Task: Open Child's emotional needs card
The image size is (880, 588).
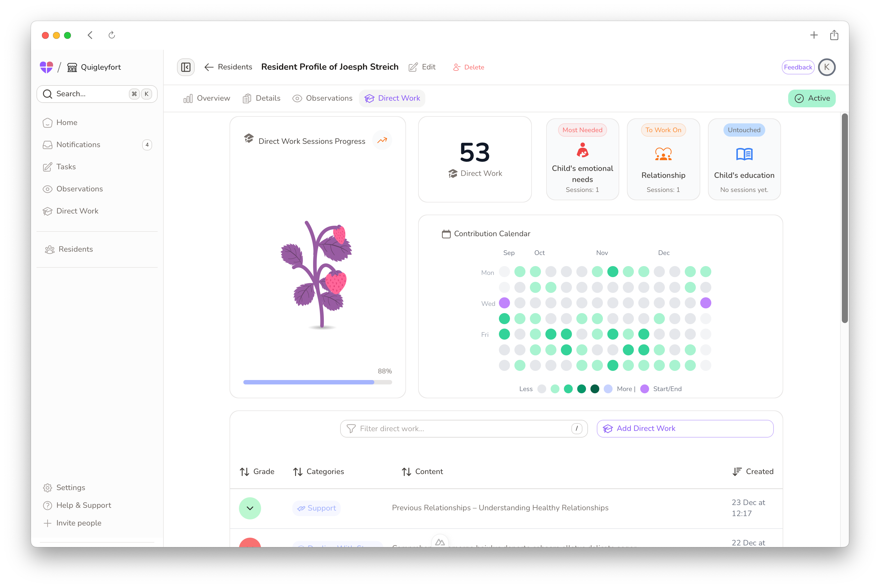Action: pyautogui.click(x=582, y=159)
